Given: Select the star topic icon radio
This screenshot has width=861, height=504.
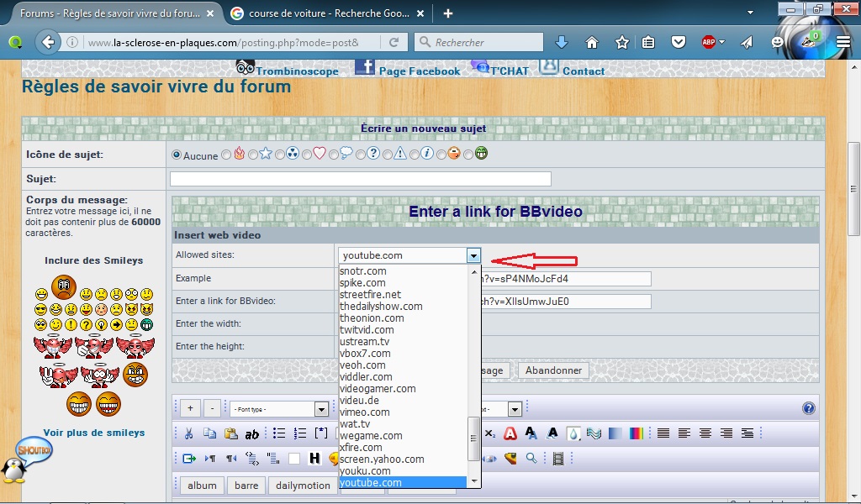Looking at the screenshot, I should (253, 155).
